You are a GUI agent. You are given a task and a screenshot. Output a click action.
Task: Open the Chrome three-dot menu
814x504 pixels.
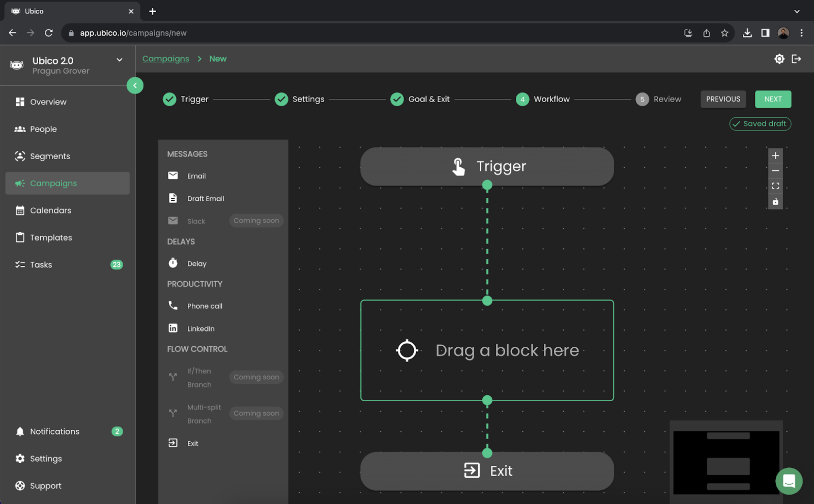pos(802,33)
